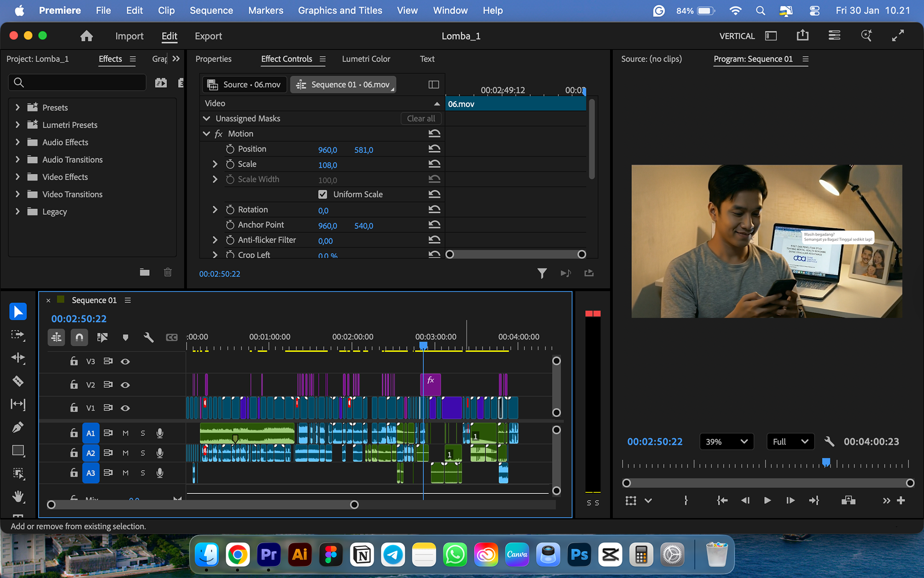The width and height of the screenshot is (924, 578).
Task: Select the Hand tool
Action: pyautogui.click(x=18, y=496)
